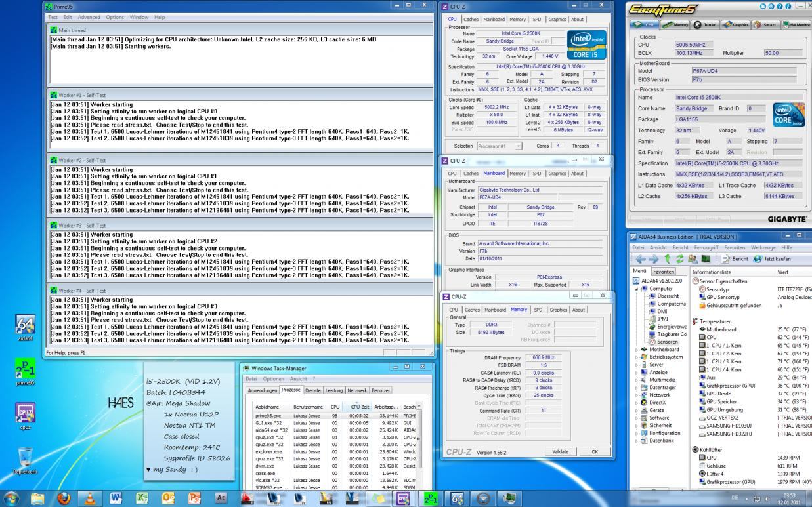Open Prime95 Options menu
The height and width of the screenshot is (507, 812).
click(x=116, y=17)
